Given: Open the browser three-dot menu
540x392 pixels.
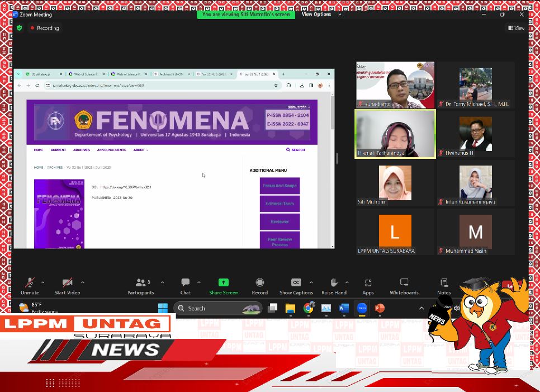Looking at the screenshot, I should [329, 86].
